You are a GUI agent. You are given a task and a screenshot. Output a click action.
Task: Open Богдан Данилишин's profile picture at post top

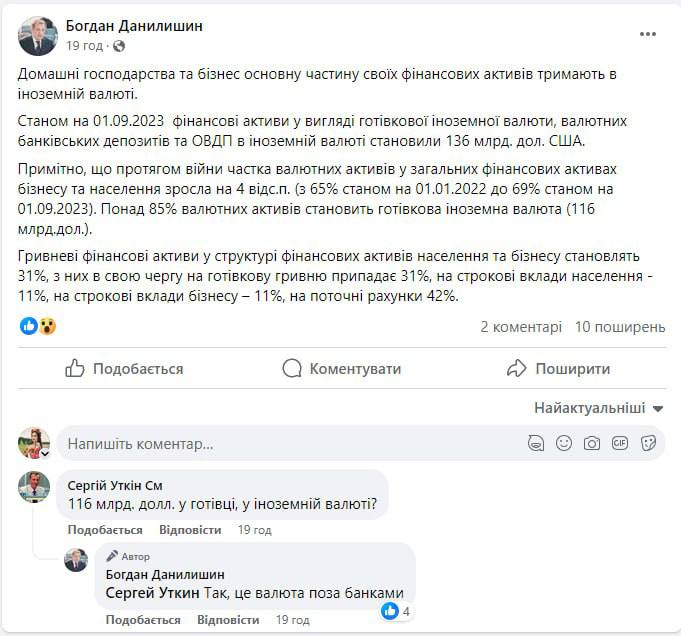tap(38, 36)
